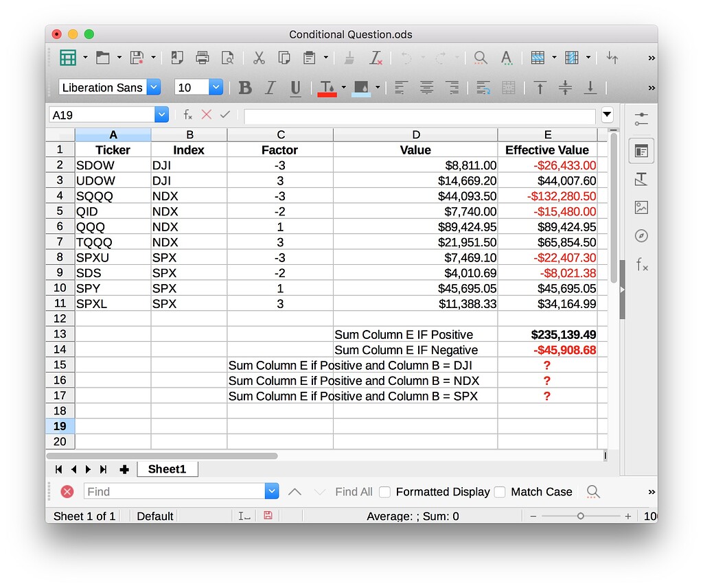Switch to the Properties deck in the sidebar
Viewport: 703px width, 588px height.
[x=641, y=151]
